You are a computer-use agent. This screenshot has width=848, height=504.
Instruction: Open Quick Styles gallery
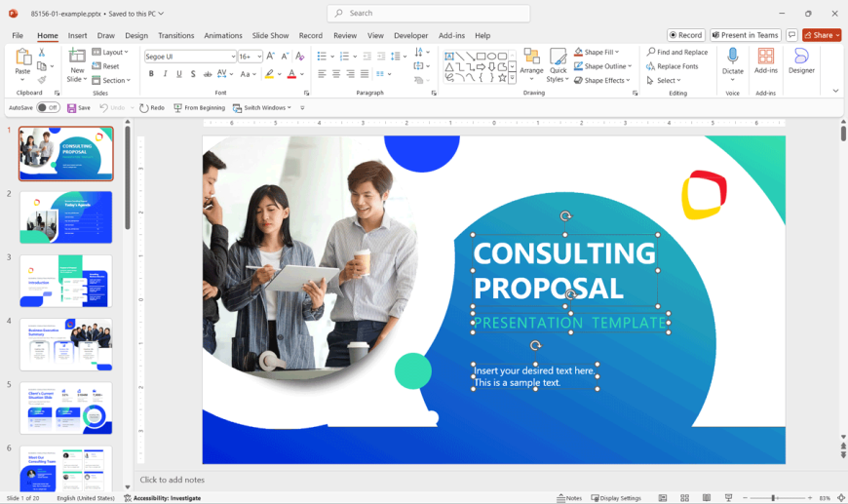click(558, 65)
